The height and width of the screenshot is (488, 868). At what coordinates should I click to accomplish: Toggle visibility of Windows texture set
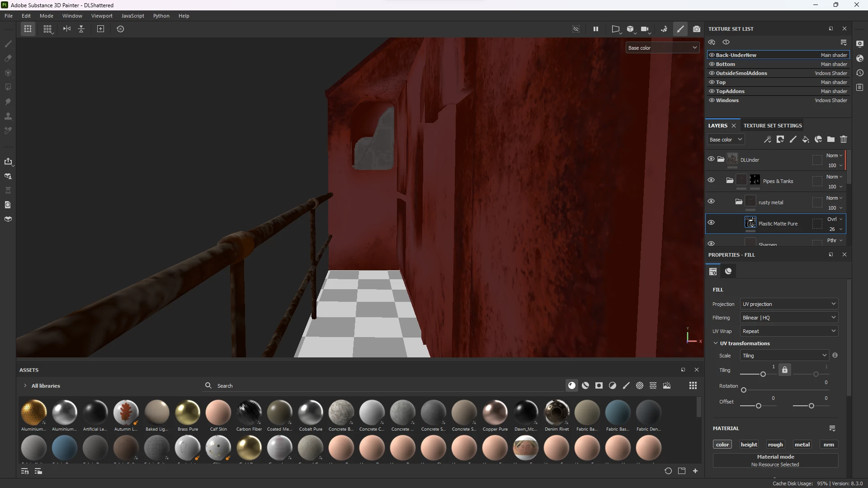[712, 100]
